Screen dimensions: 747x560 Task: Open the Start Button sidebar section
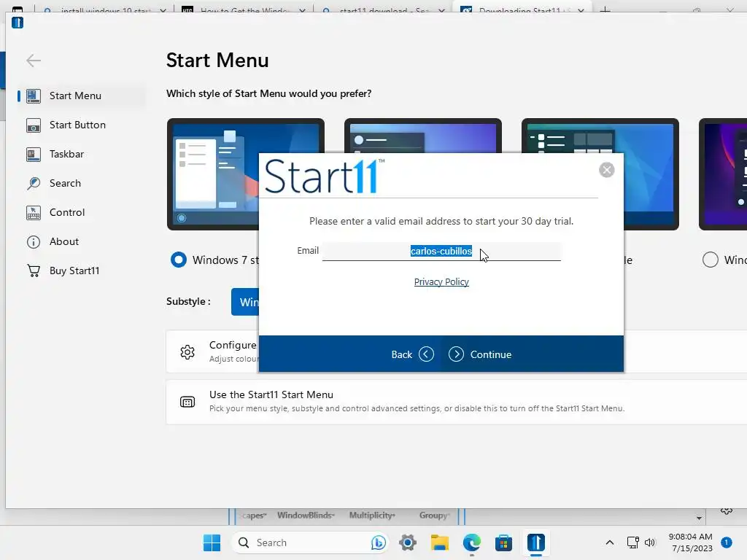(81, 125)
